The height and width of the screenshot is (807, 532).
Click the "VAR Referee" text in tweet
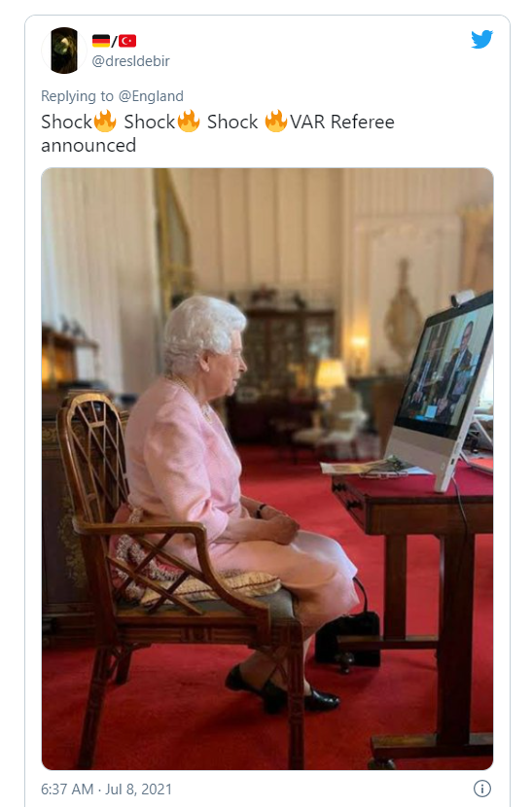(342, 122)
